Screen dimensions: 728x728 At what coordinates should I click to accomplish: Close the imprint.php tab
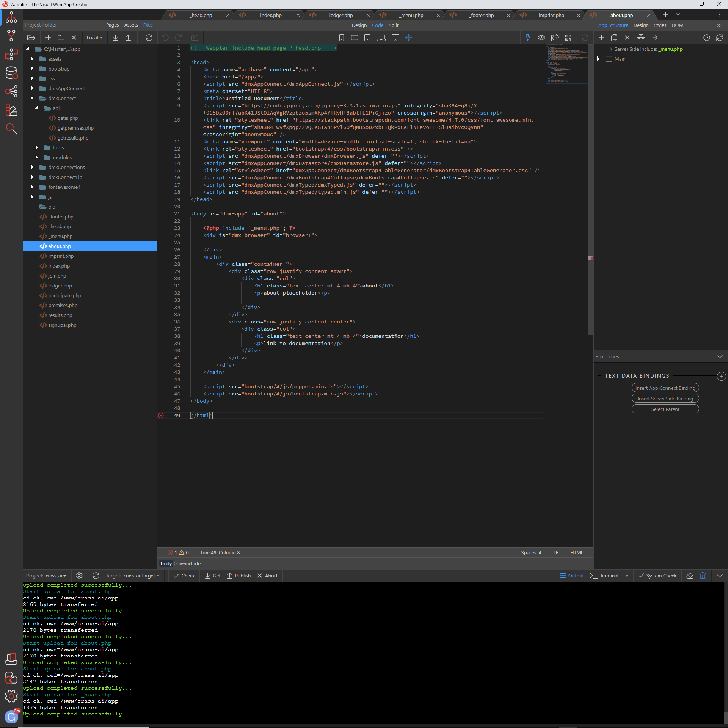(x=578, y=15)
